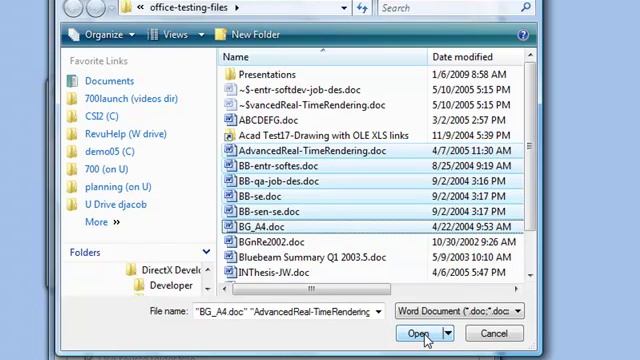Select BGnRe2002.doc file name

[x=271, y=242]
